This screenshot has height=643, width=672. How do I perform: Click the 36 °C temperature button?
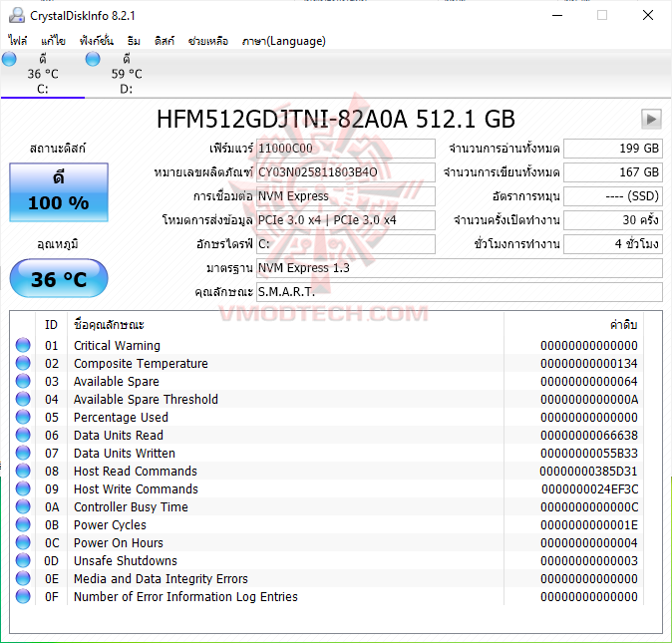pos(58,280)
